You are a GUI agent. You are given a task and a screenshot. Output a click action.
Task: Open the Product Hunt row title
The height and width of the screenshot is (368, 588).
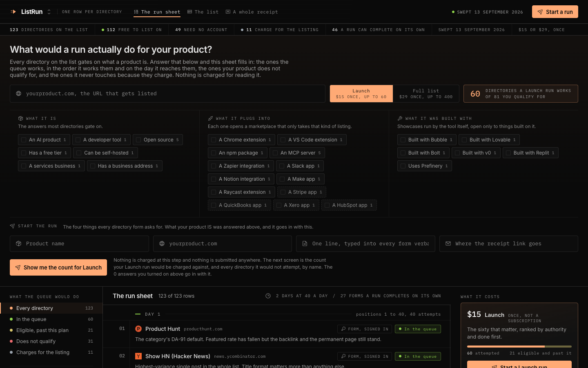163,329
